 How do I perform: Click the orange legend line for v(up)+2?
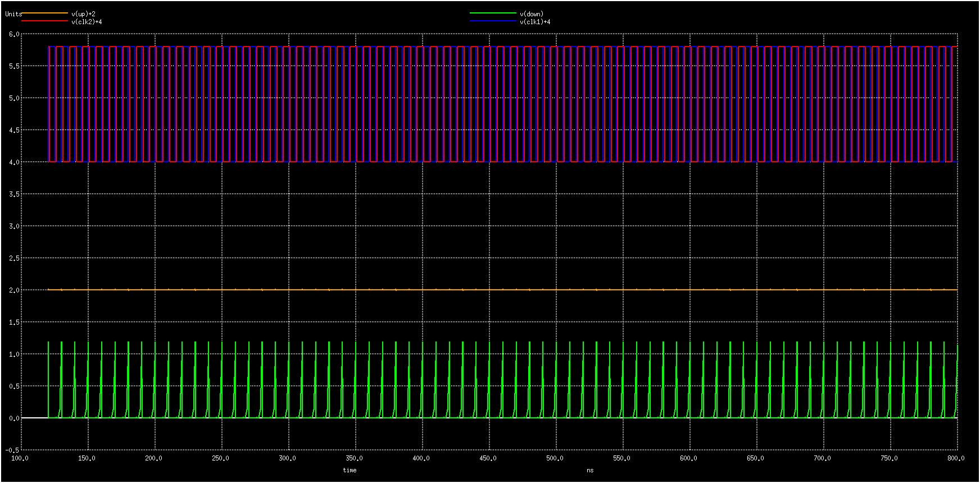45,13
